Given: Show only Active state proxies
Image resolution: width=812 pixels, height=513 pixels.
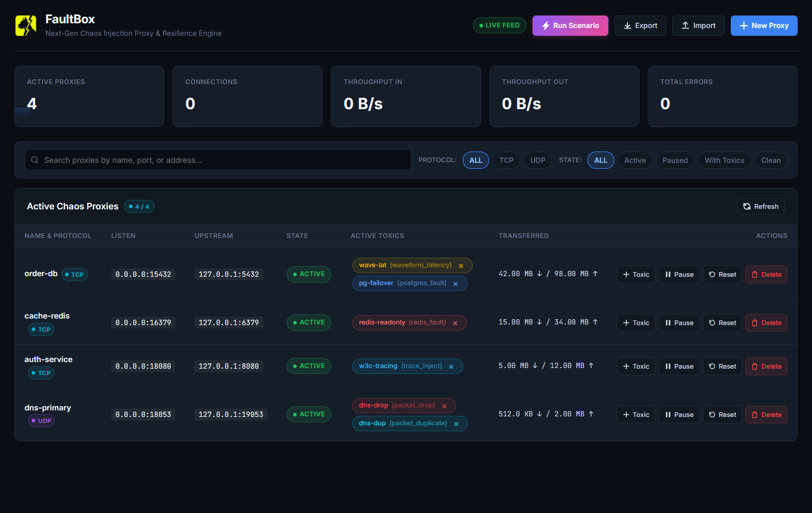Looking at the screenshot, I should click(x=635, y=160).
